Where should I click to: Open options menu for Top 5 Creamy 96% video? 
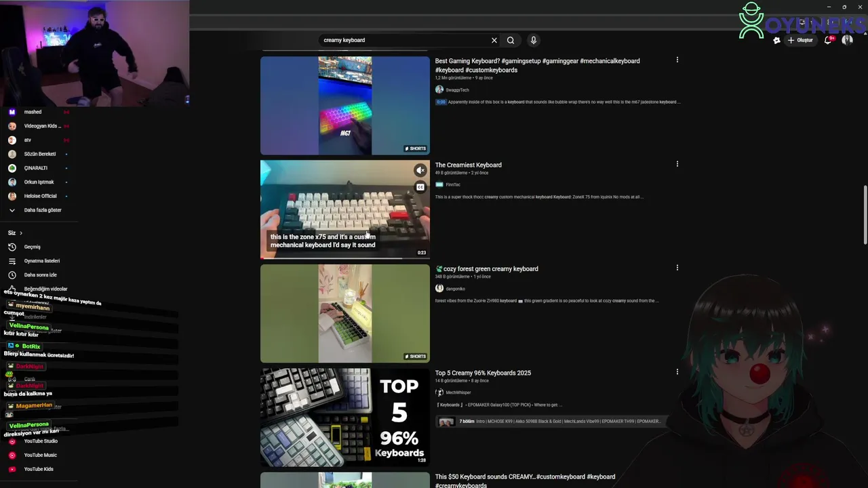coord(677,372)
